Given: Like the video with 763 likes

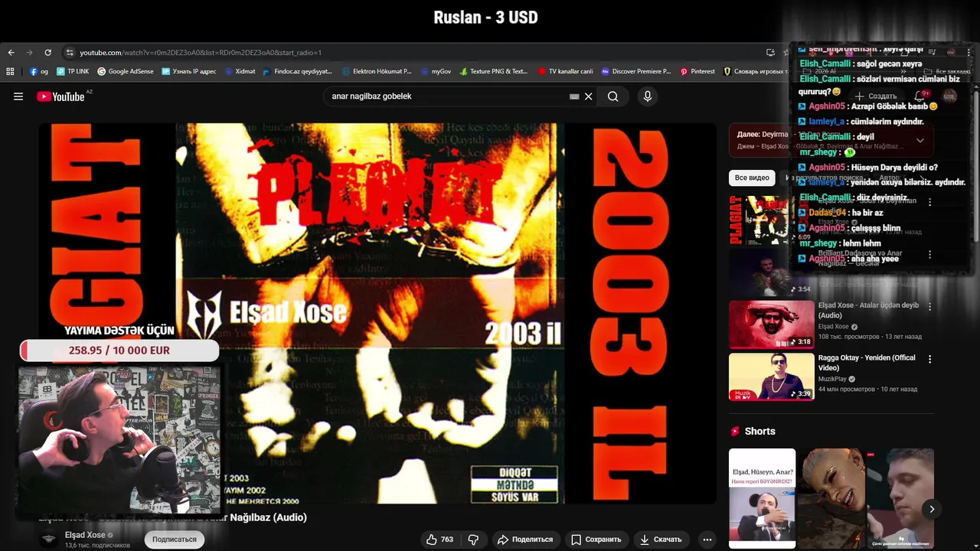Looking at the screenshot, I should tap(440, 540).
